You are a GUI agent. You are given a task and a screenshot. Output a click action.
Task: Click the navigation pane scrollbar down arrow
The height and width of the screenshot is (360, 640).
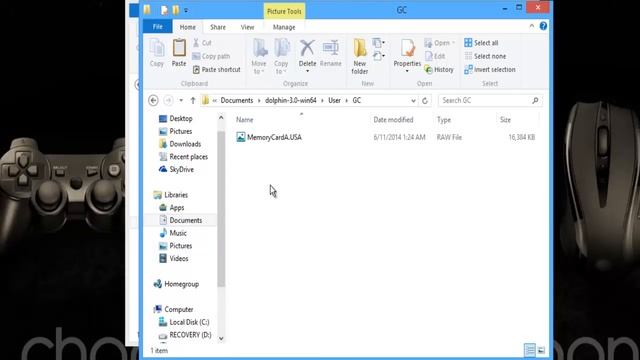pos(221,338)
